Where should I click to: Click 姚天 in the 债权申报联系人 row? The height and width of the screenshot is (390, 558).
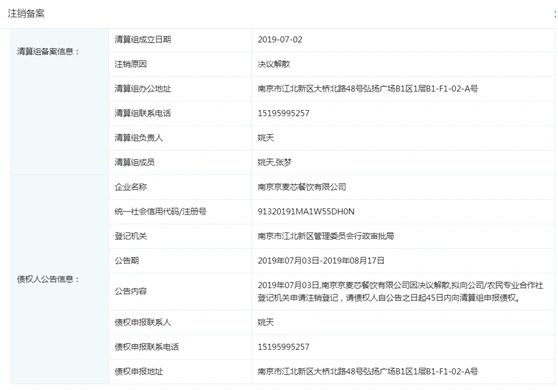coord(266,322)
